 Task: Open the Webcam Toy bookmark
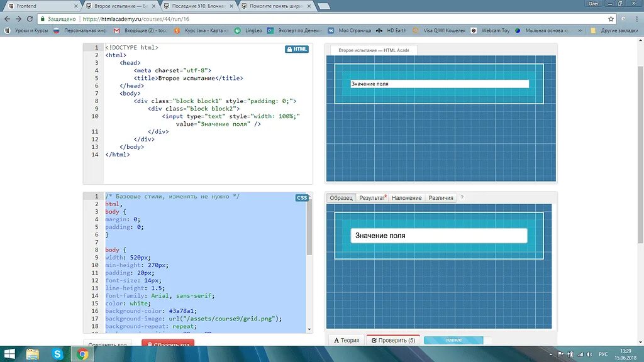(491, 30)
